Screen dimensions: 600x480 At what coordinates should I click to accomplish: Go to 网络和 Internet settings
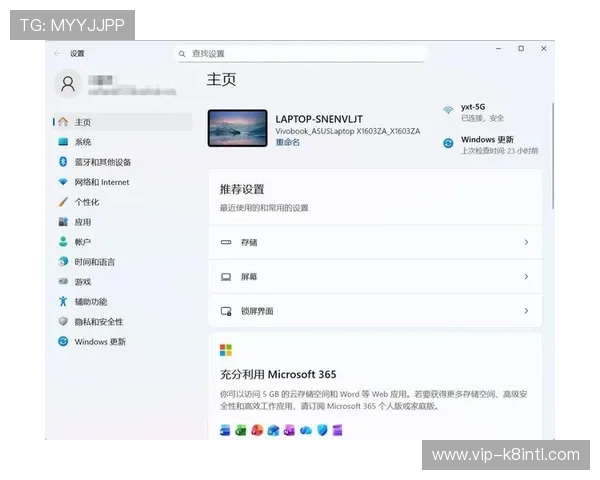click(122, 182)
